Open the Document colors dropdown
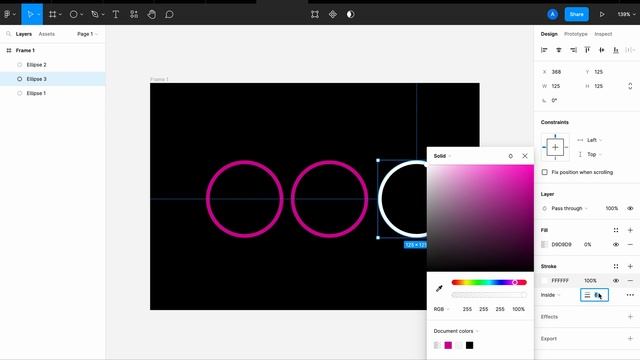Image resolution: width=640 pixels, height=360 pixels. point(456,331)
